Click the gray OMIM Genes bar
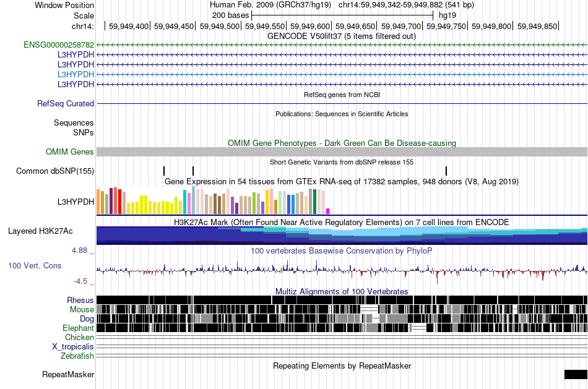This screenshot has height=389, width=588. click(x=342, y=152)
